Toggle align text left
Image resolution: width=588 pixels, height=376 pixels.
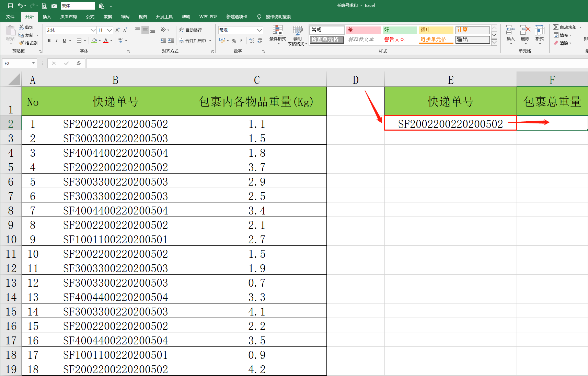click(x=138, y=41)
